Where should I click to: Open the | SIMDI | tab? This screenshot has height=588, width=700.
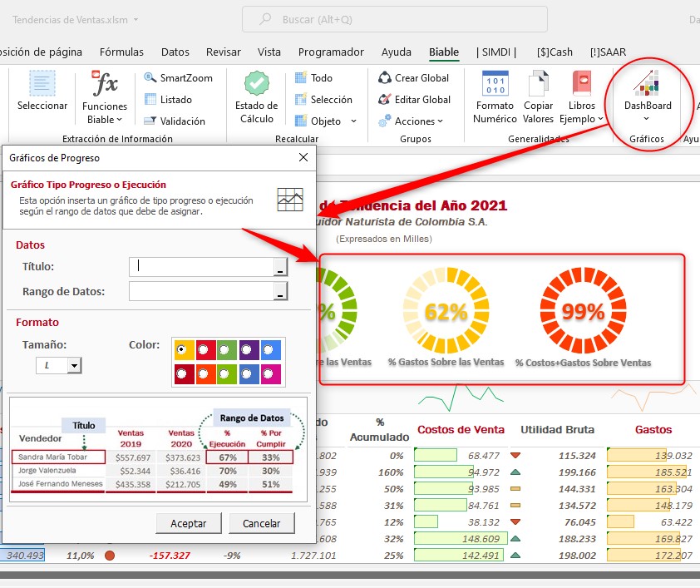pyautogui.click(x=496, y=52)
